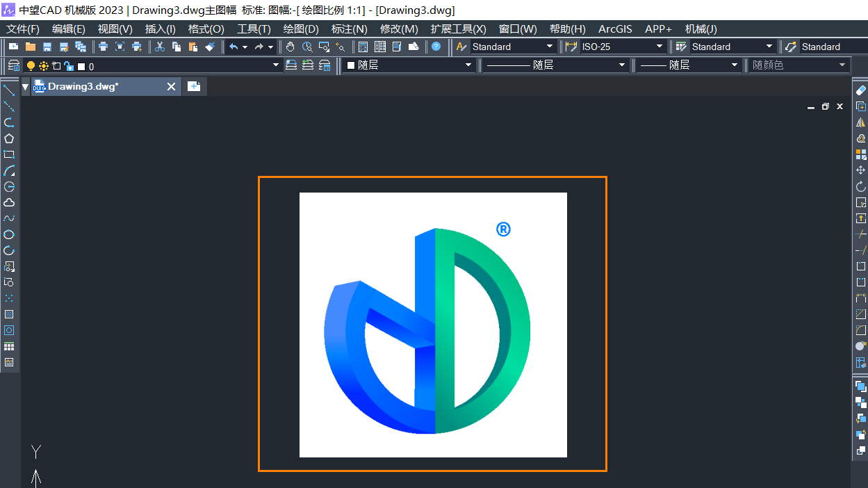Image resolution: width=868 pixels, height=488 pixels.
Task: Click the Open file folder icon
Action: tap(30, 47)
